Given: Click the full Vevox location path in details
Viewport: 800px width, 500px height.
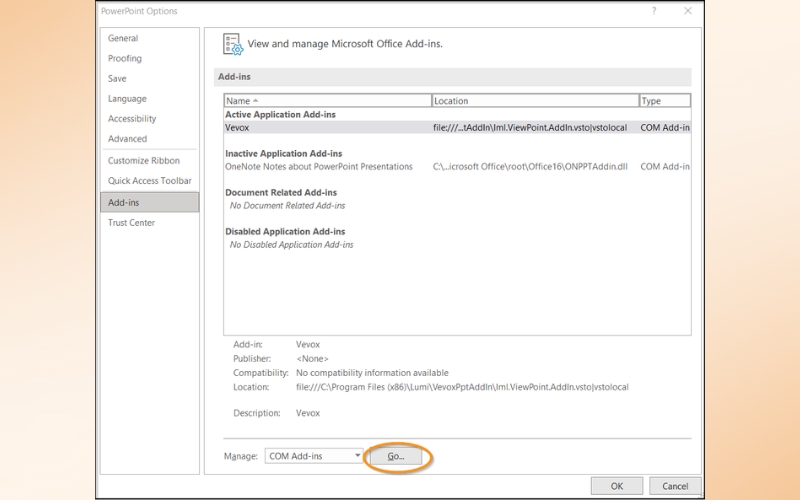Looking at the screenshot, I should click(462, 387).
